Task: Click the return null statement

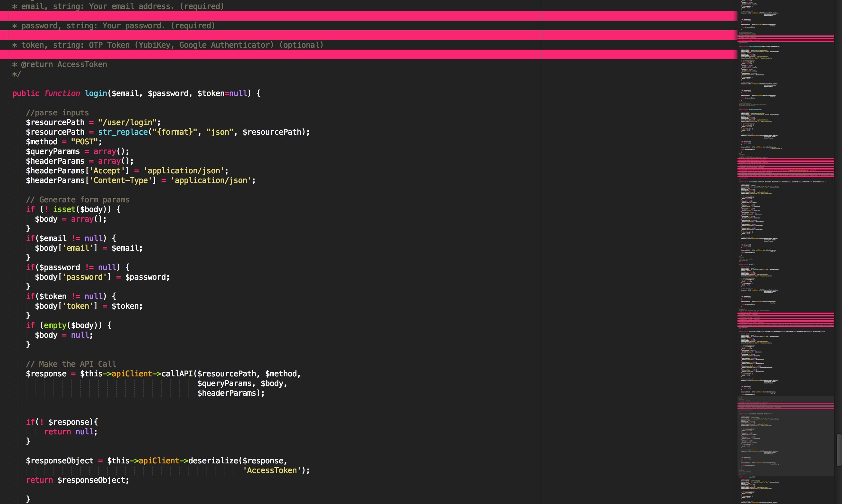Action: (71, 432)
